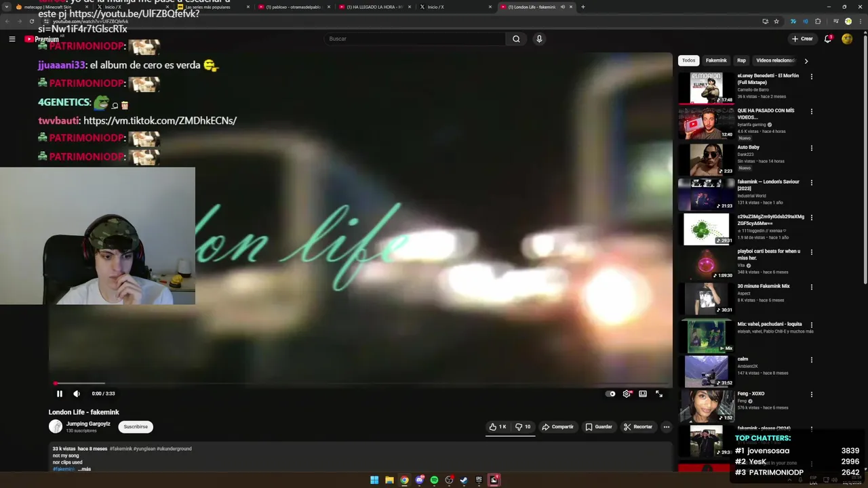Open a new browser tab

click(583, 7)
